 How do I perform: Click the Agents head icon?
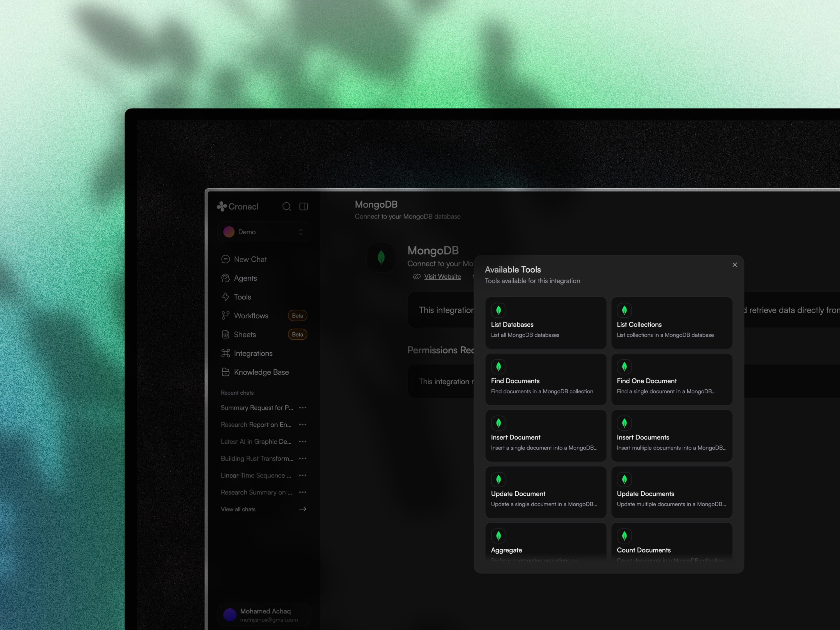(226, 278)
